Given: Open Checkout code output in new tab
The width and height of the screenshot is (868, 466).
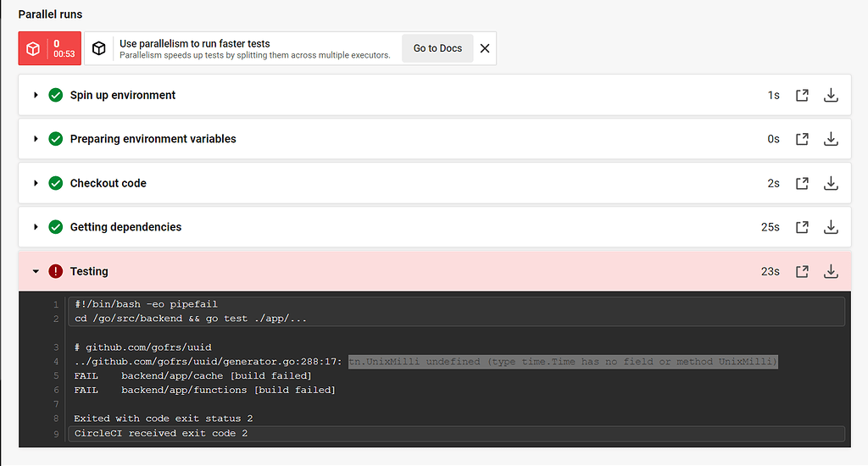Looking at the screenshot, I should click(x=802, y=183).
